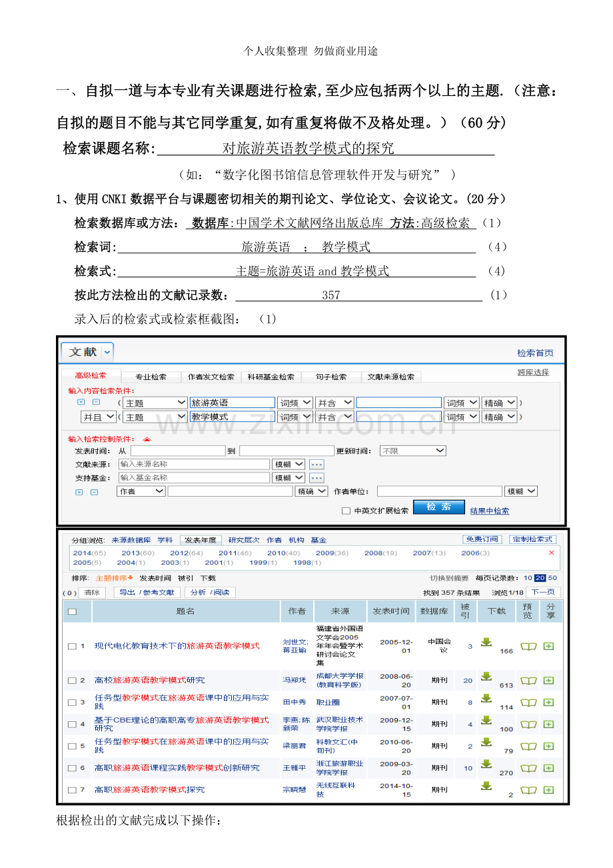Image resolution: width=613 pixels, height=868 pixels.
Task: Click the 发表时间 start date input field
Action: coord(178,451)
